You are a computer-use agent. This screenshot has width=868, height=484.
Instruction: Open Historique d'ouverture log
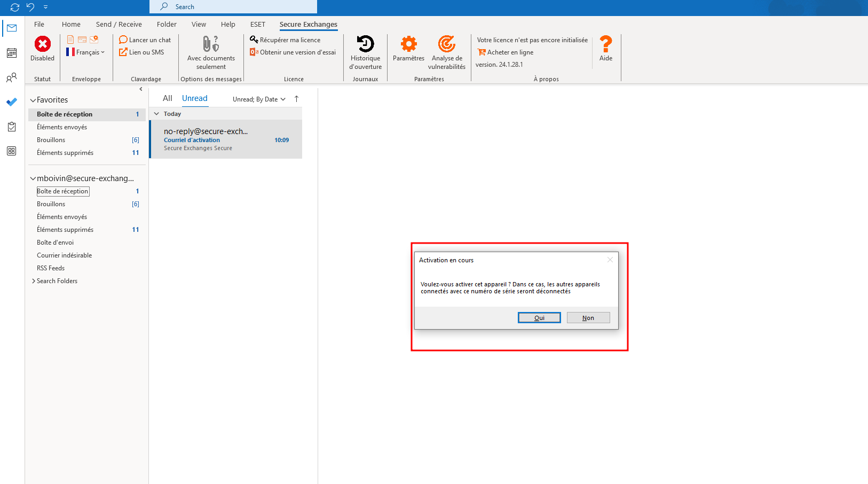click(366, 53)
